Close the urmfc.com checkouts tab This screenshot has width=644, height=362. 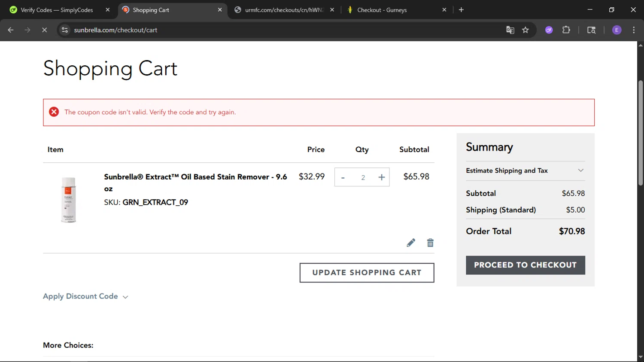click(332, 10)
